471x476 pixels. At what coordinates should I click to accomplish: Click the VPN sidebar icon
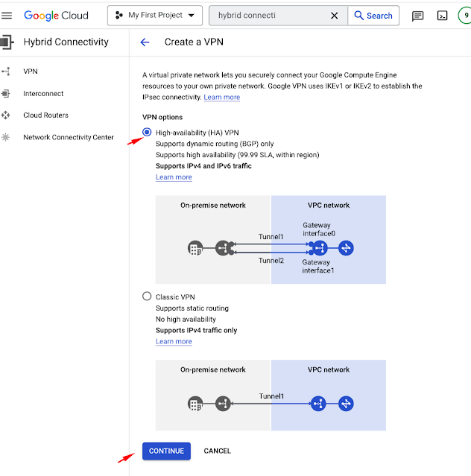point(6,72)
